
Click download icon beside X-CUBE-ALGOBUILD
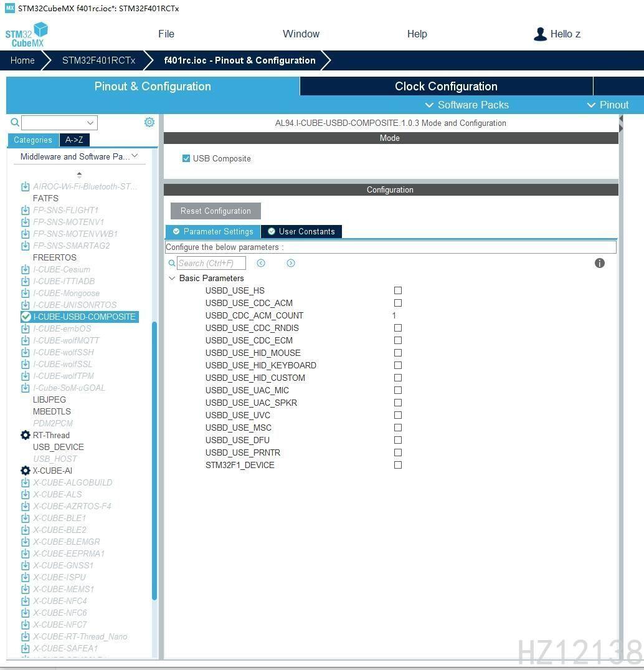click(x=25, y=483)
